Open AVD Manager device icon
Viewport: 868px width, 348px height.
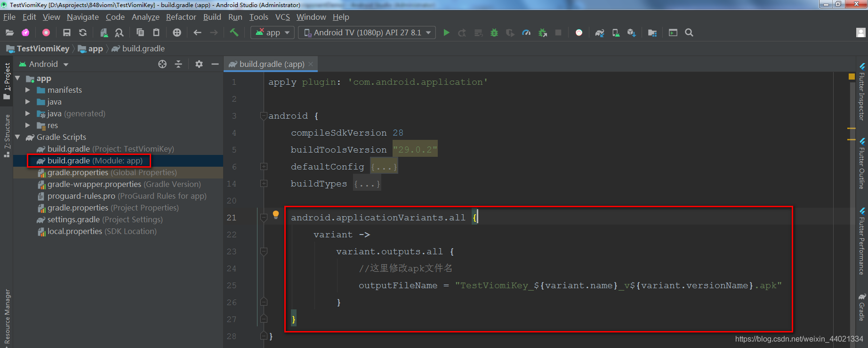[616, 32]
